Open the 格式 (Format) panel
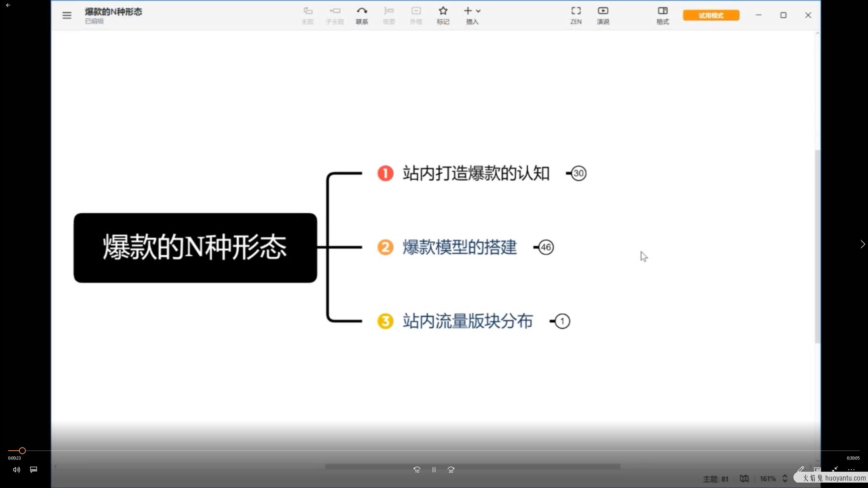This screenshot has height=488, width=868. click(x=663, y=15)
